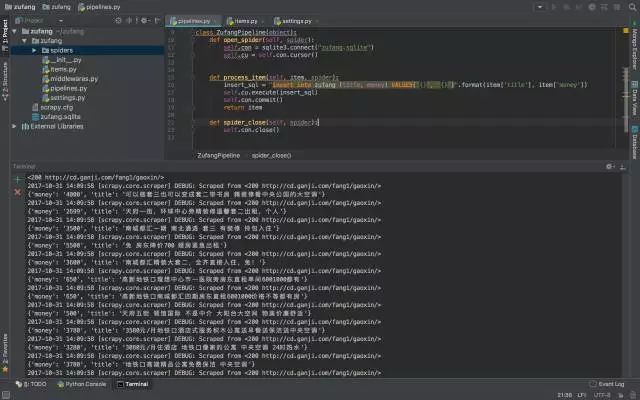
Task: Switch to the settings.py editor tab
Action: [293, 21]
